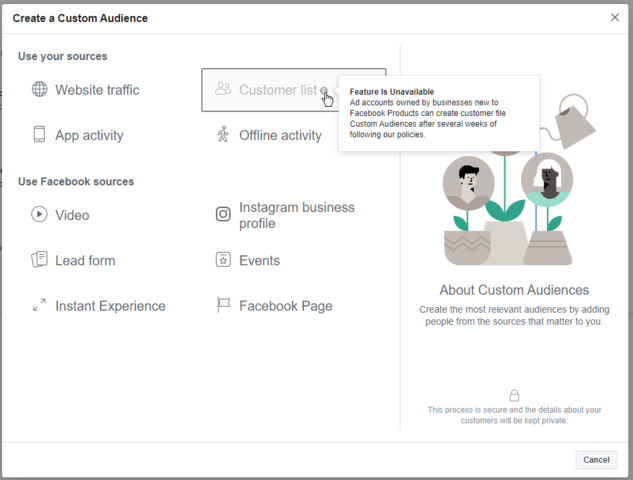
Task: Click the 'About Custom Audiences' heading
Action: pyautogui.click(x=514, y=290)
